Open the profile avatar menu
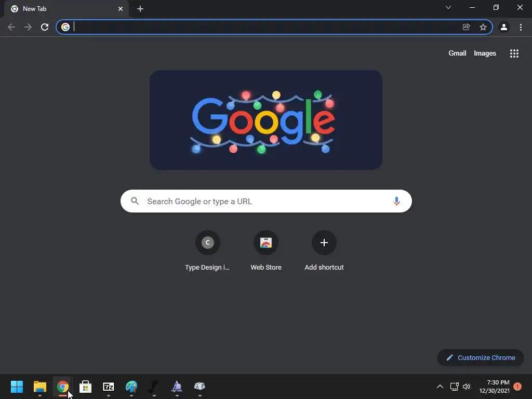The image size is (532, 399). tap(504, 27)
